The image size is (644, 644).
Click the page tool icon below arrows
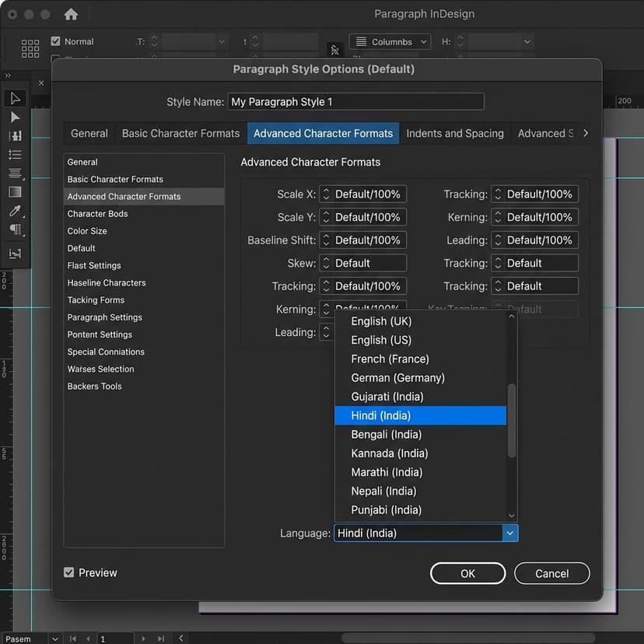click(x=16, y=136)
